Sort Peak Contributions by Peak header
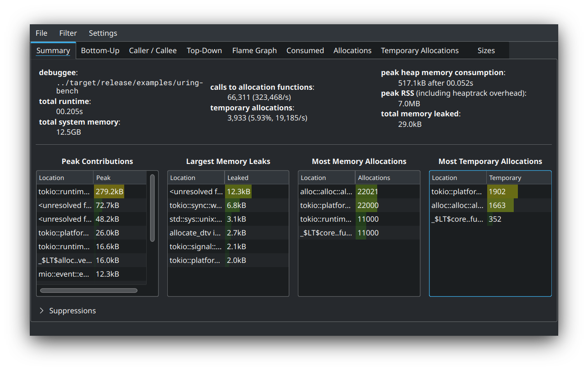This screenshot has height=371, width=588. coord(120,178)
